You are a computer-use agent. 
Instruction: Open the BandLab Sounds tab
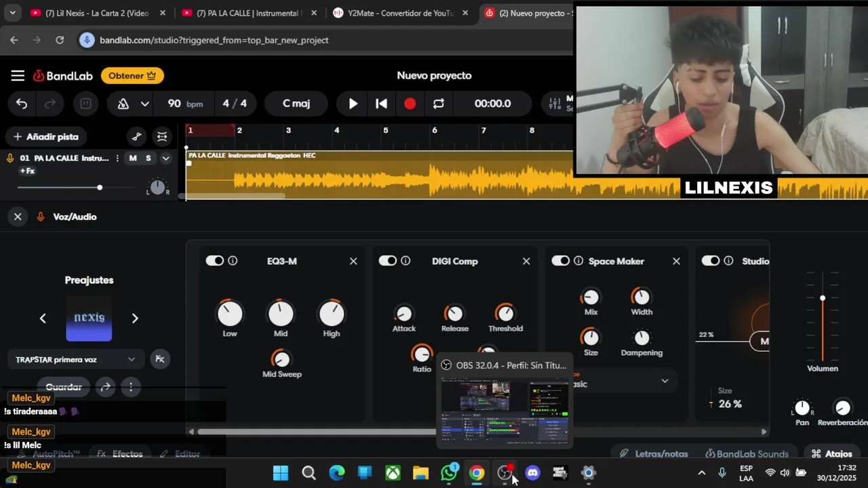[x=747, y=454]
